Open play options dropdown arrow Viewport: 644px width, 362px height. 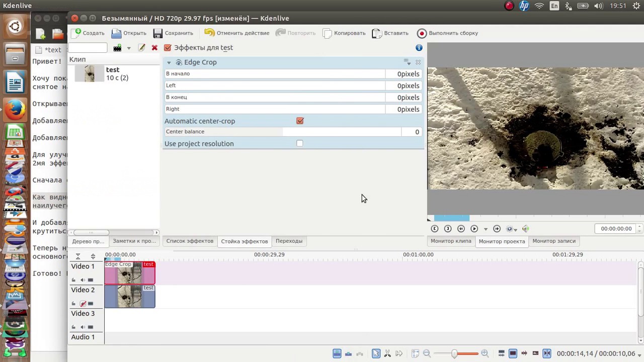(486, 229)
